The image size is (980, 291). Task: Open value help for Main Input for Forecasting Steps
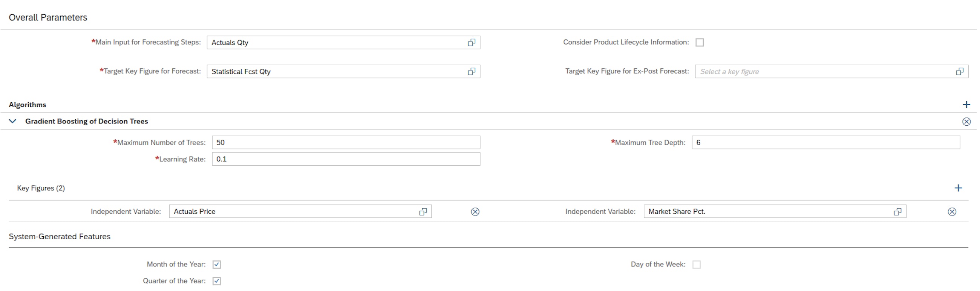[x=472, y=42]
